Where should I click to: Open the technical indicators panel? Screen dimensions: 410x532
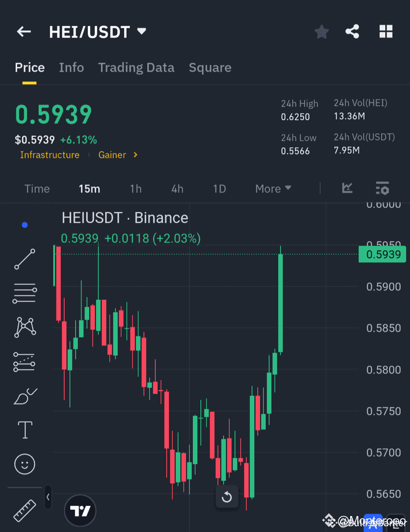click(382, 188)
